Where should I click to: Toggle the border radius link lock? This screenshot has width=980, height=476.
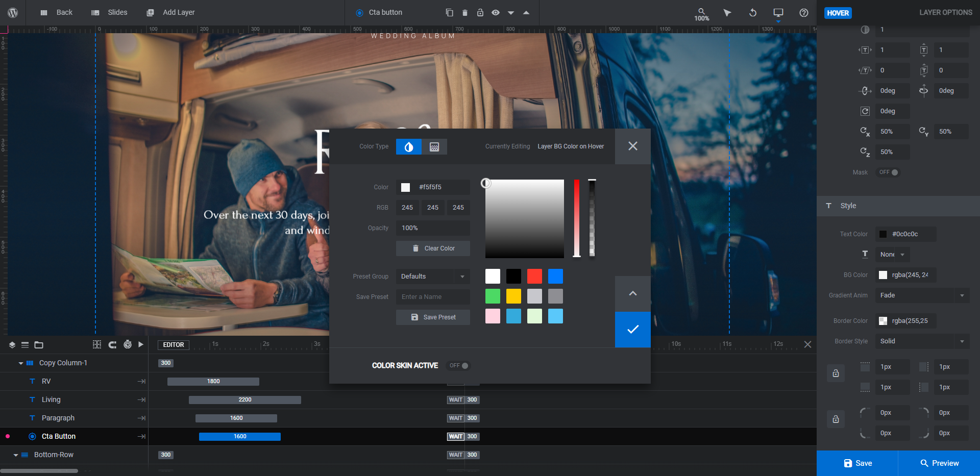coord(836,419)
